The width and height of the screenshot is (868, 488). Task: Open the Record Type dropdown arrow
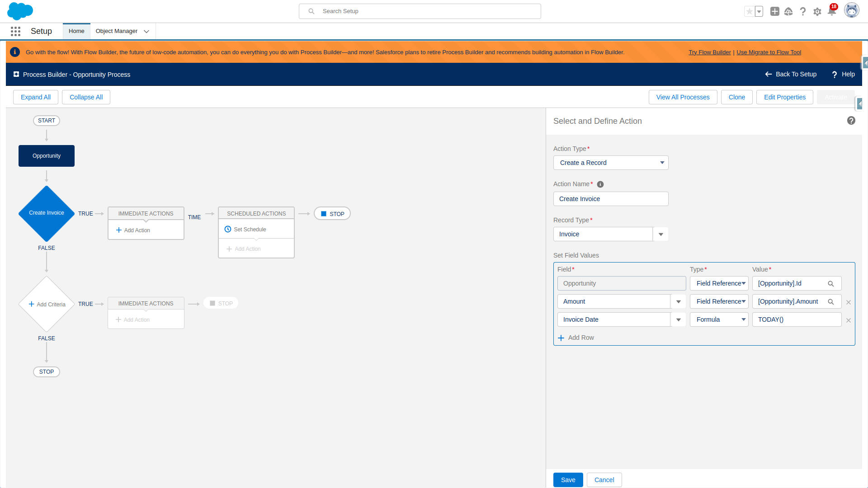pos(660,234)
